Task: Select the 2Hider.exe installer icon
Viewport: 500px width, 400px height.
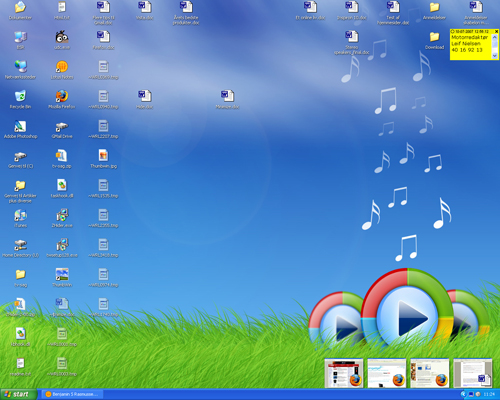Action: [62, 215]
